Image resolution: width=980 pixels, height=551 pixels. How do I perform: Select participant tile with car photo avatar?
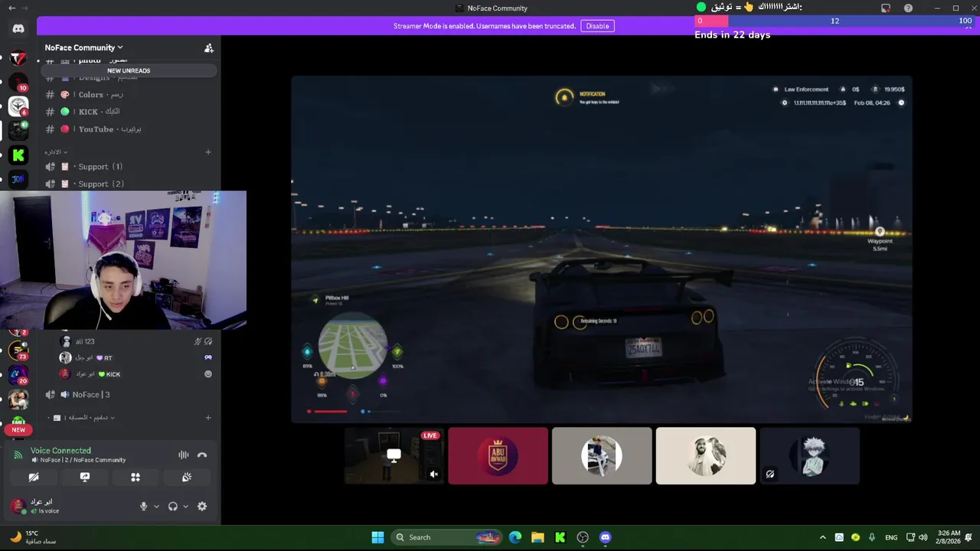pos(602,455)
